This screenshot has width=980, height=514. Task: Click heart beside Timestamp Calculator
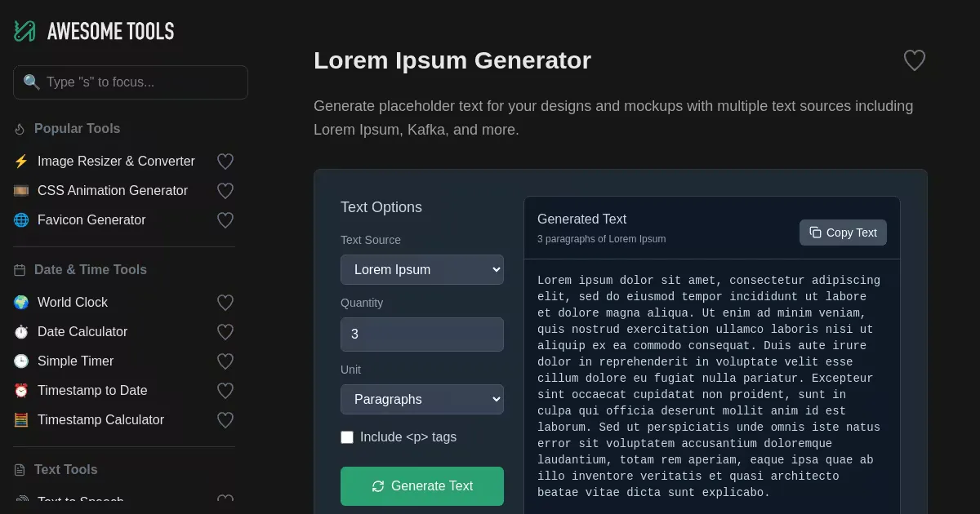click(225, 420)
